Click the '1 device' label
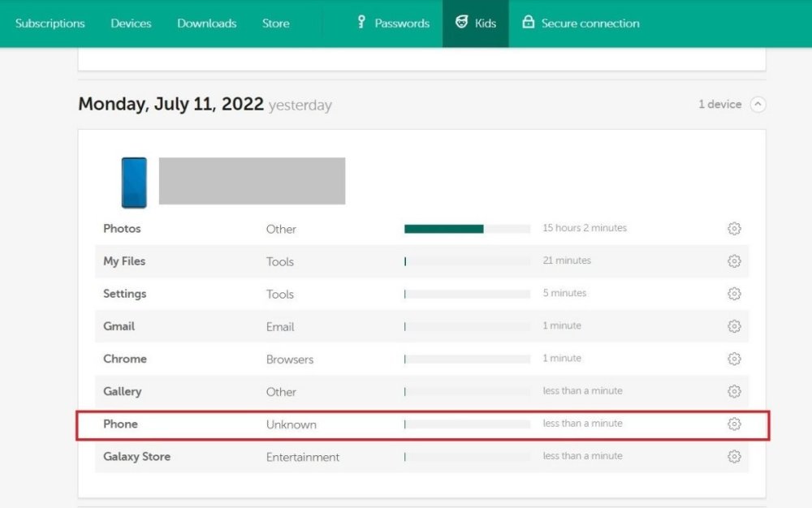Screen dimensions: 812x508 pos(719,105)
